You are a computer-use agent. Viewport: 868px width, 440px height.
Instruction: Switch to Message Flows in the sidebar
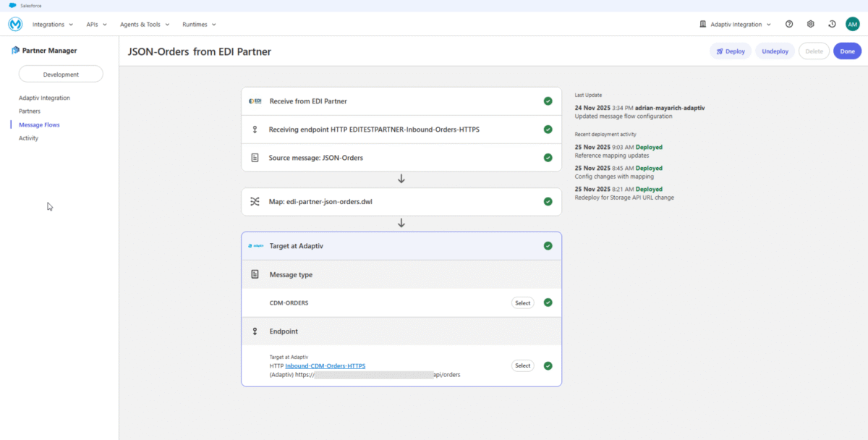click(40, 124)
